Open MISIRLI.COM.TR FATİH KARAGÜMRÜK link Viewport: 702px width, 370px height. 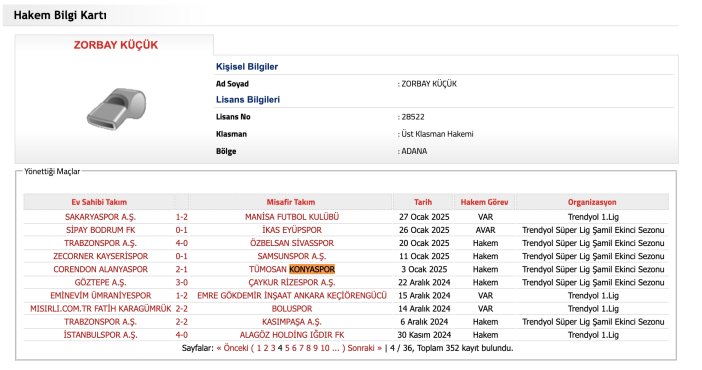click(100, 309)
